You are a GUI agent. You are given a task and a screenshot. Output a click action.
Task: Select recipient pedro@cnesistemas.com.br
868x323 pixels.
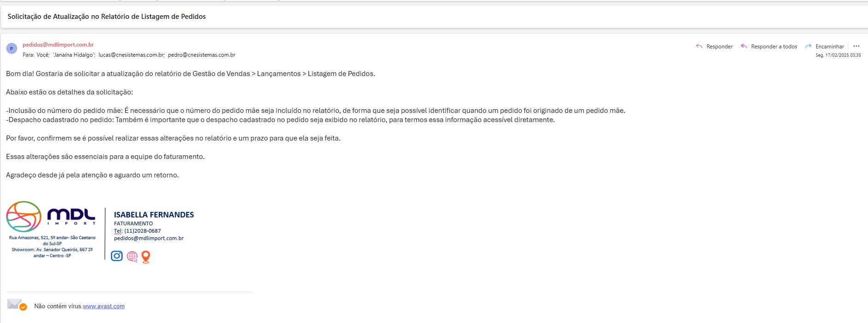pyautogui.click(x=202, y=55)
